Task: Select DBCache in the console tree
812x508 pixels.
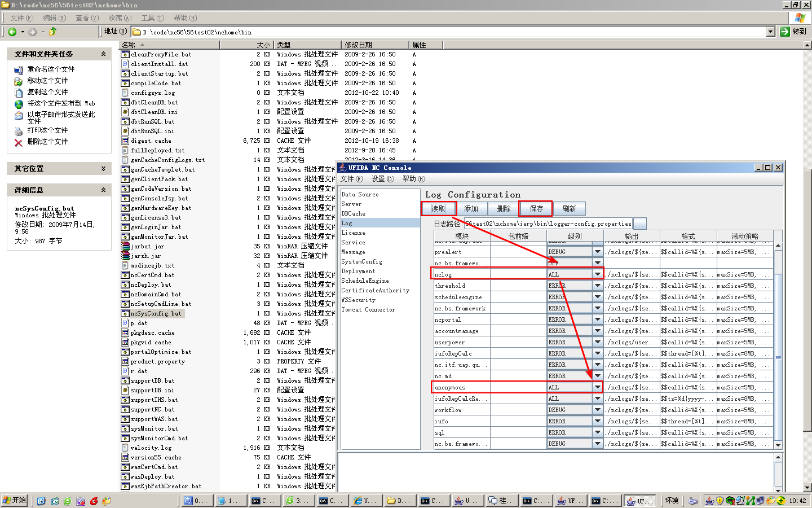Action: [353, 213]
